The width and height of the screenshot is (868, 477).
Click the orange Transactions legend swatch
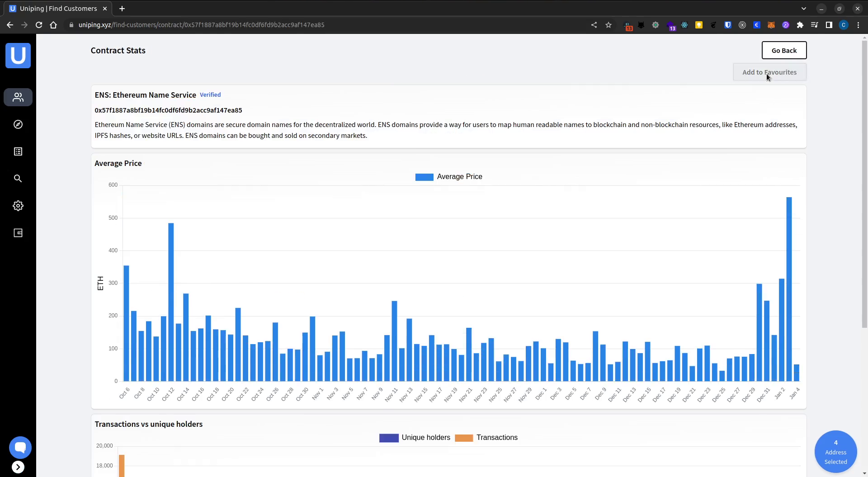464,438
